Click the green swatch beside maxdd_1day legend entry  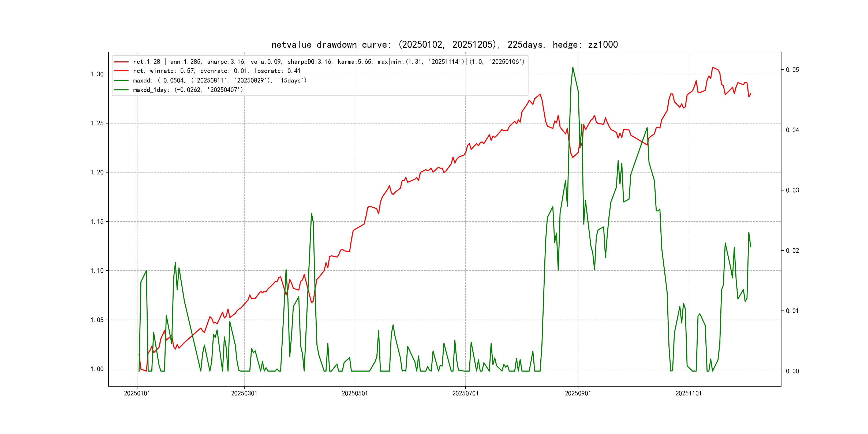pos(121,90)
